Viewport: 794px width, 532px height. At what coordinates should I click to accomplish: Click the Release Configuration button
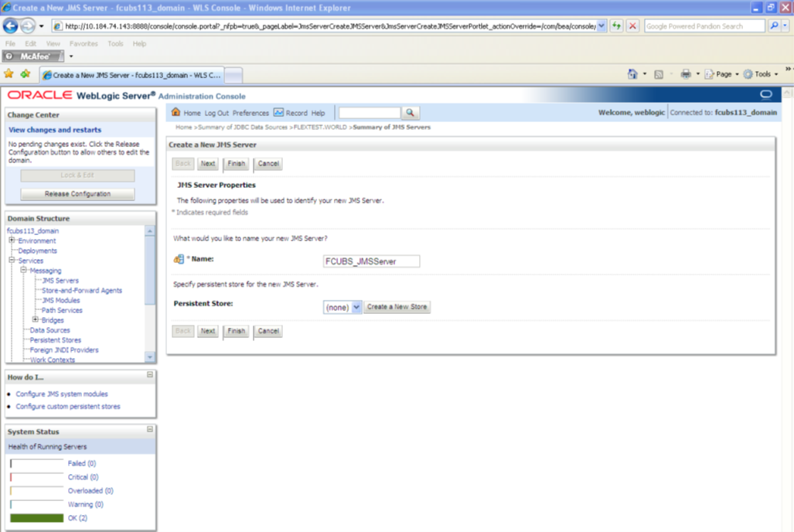coord(77,193)
